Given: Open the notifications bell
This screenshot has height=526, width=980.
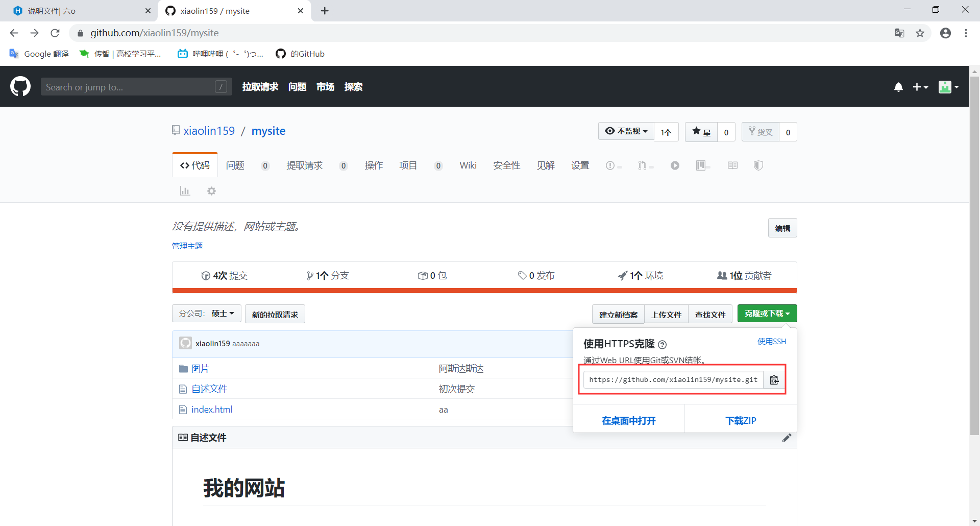Looking at the screenshot, I should pos(898,87).
